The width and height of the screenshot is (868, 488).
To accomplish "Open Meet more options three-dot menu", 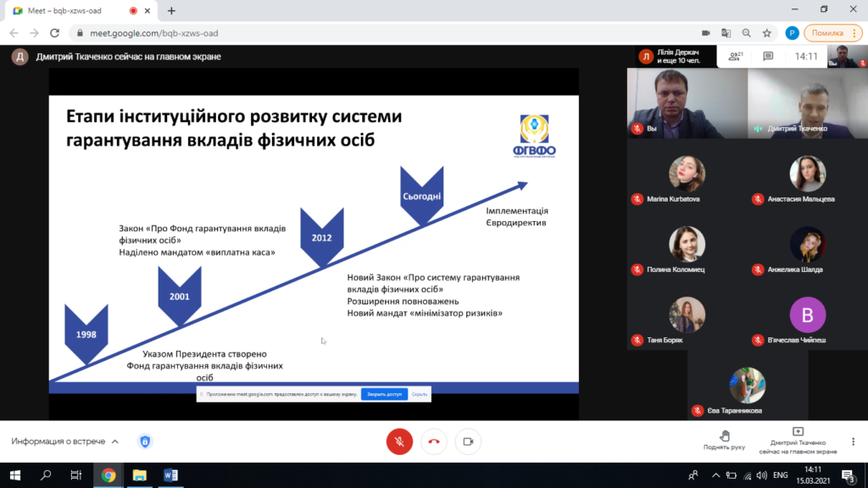I will click(x=854, y=441).
